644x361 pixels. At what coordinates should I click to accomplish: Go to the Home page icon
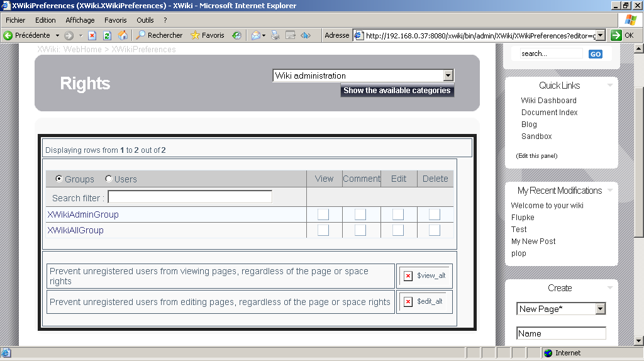pyautogui.click(x=123, y=35)
